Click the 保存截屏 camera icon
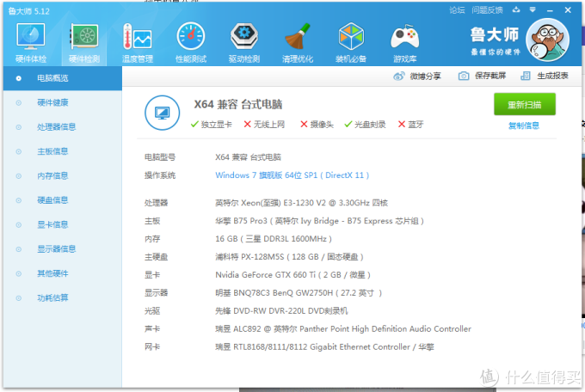585x392 pixels. 464,77
